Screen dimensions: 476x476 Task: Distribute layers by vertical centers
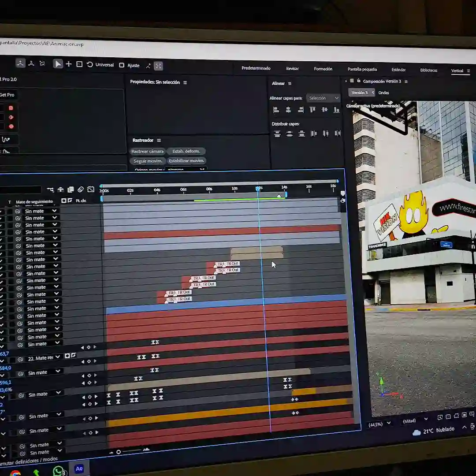coord(289,134)
